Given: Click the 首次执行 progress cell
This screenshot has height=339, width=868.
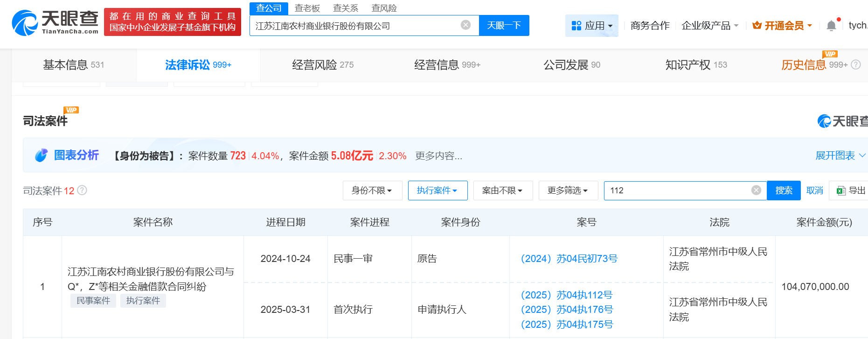Looking at the screenshot, I should [x=353, y=310].
